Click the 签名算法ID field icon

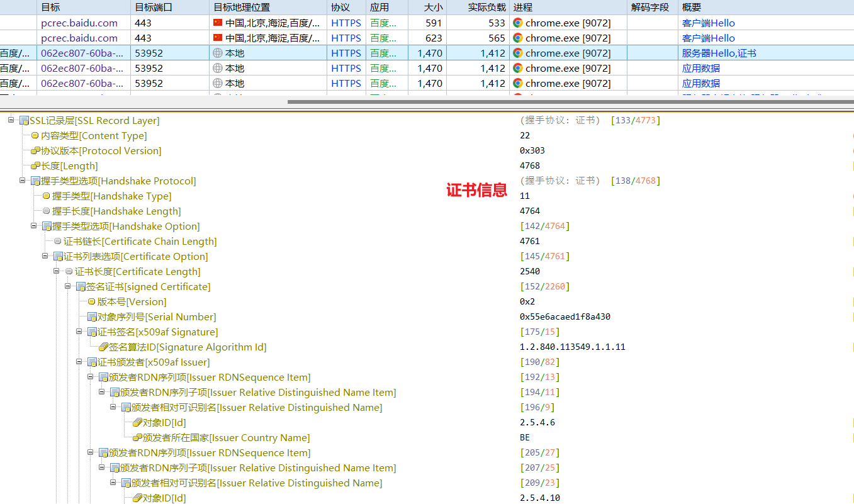[x=103, y=347]
